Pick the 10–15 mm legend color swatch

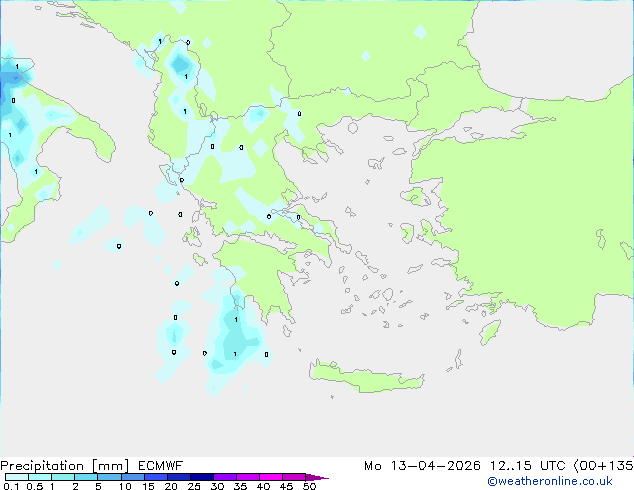tap(132, 477)
